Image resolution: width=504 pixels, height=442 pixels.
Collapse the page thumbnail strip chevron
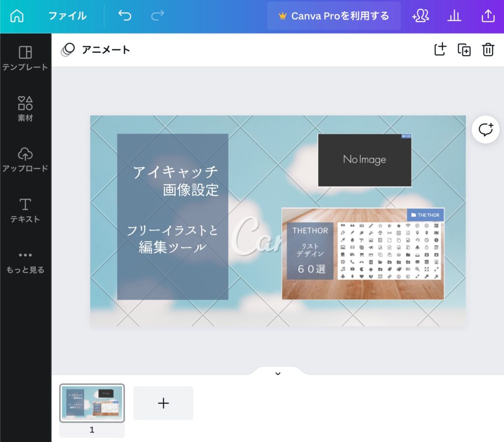click(278, 373)
